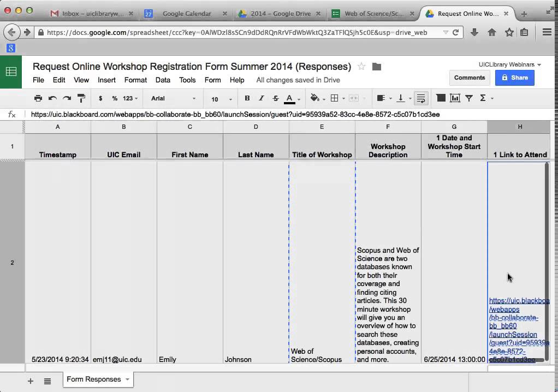Open Form Responses sheet tab menu arrow
Viewport: 558px width, 392px height.
(x=127, y=379)
